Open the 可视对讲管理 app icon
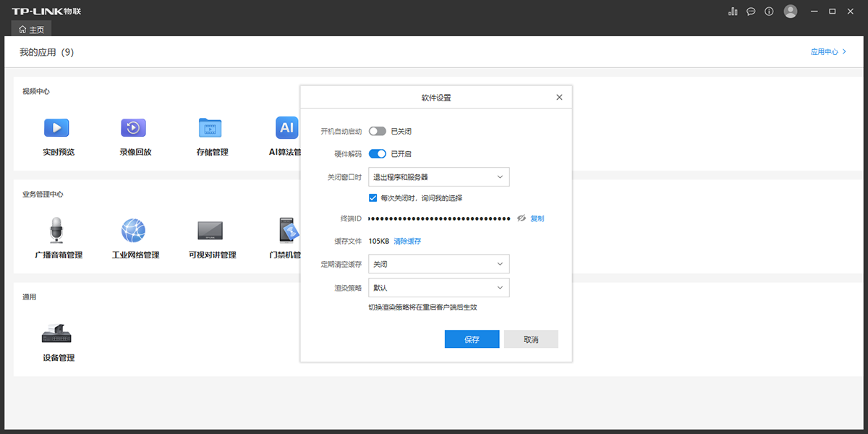 [210, 231]
